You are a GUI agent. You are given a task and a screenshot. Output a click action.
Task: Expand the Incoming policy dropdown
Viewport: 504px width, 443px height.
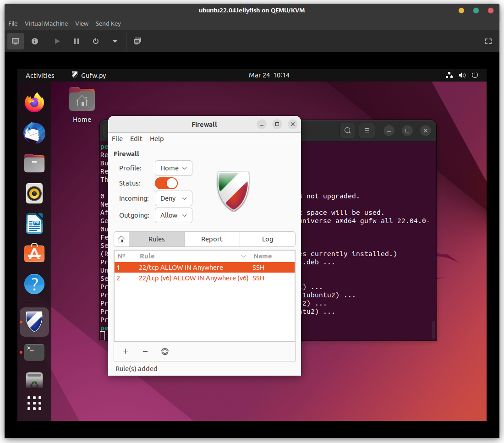click(173, 198)
